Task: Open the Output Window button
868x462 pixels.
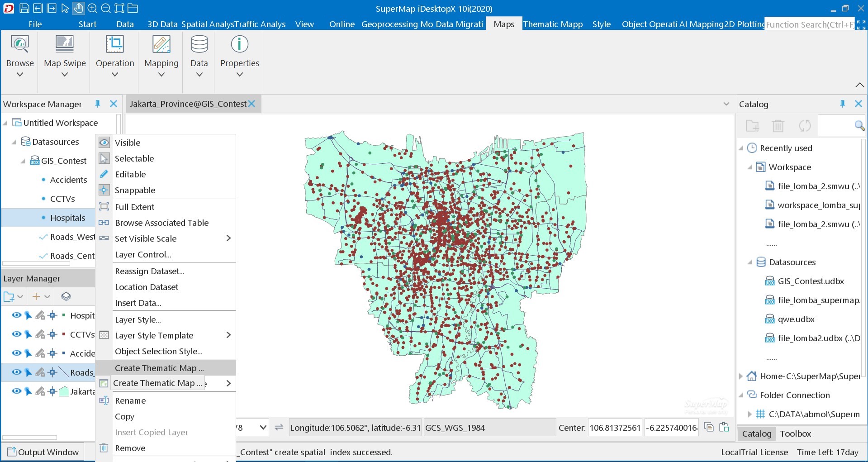Action: coord(43,452)
